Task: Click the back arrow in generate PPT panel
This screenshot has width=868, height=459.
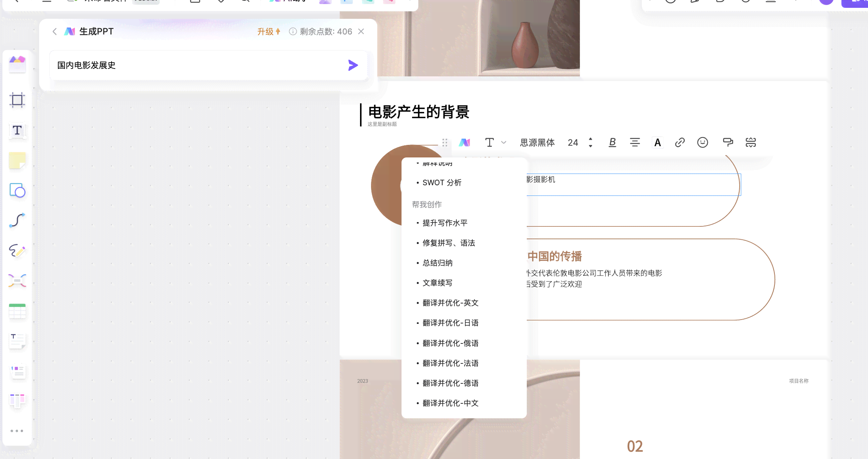Action: coord(54,31)
